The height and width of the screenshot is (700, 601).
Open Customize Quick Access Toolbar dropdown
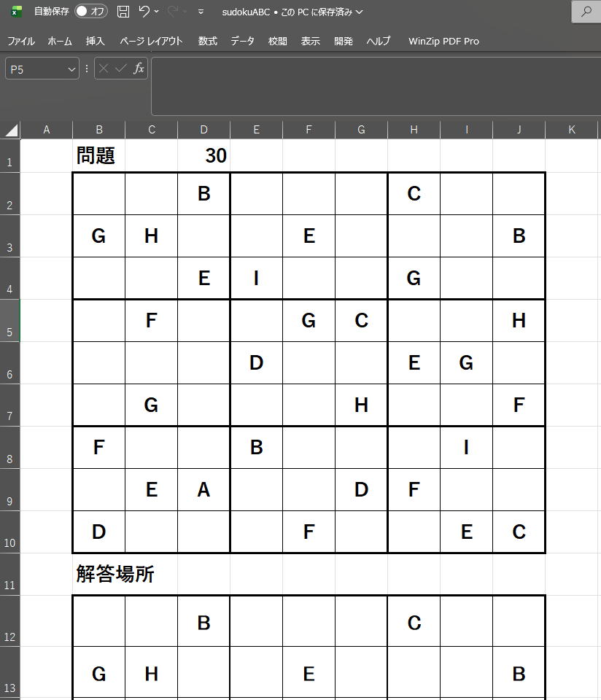pyautogui.click(x=201, y=12)
